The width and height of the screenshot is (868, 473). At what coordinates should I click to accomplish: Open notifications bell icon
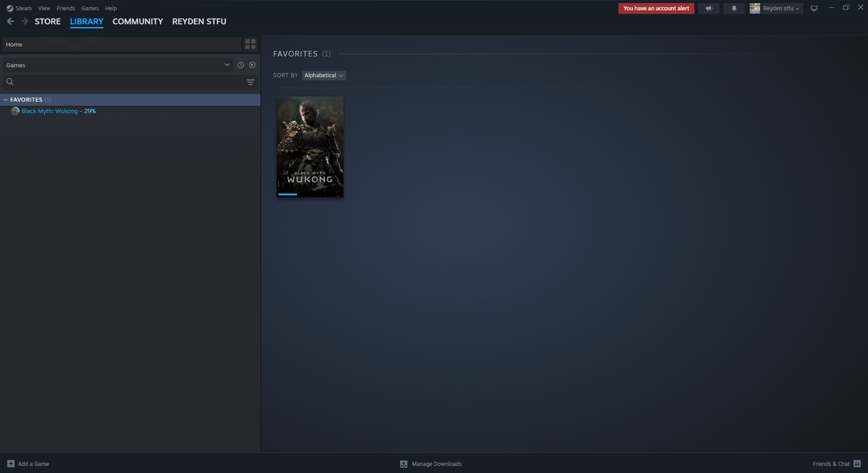(734, 8)
